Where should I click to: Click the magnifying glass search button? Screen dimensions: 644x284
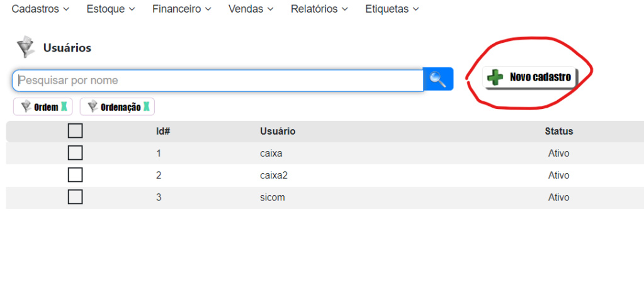pos(438,80)
